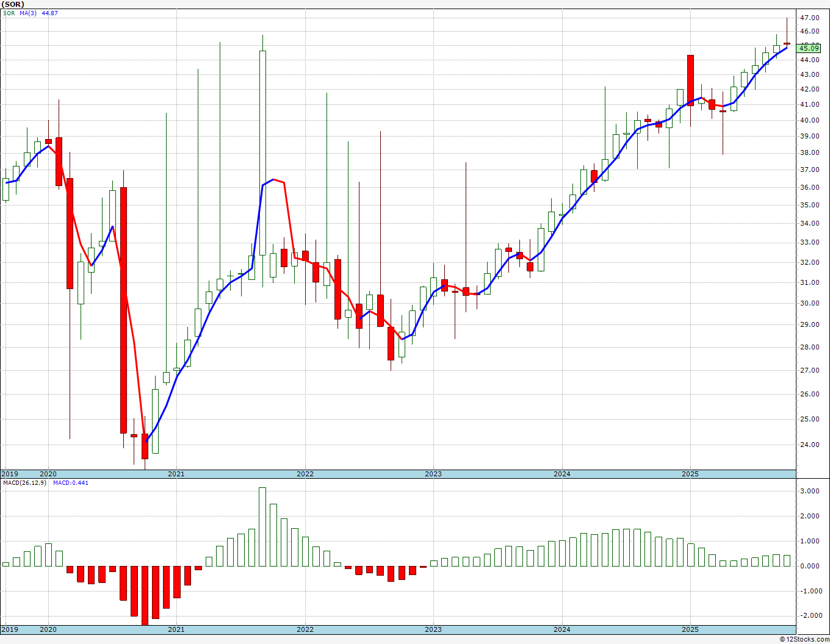Click the MACD:0.441 value readout
Screen dimensions: 830x644
point(71,483)
